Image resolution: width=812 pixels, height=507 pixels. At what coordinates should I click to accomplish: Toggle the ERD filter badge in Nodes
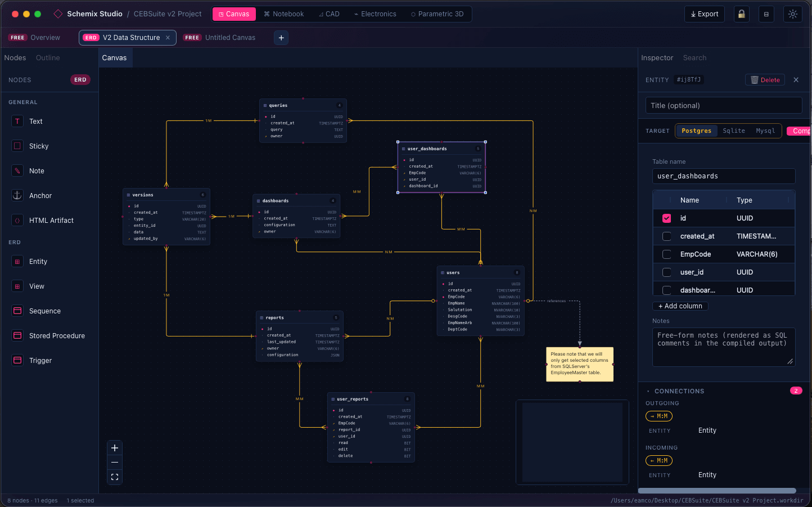(x=80, y=80)
